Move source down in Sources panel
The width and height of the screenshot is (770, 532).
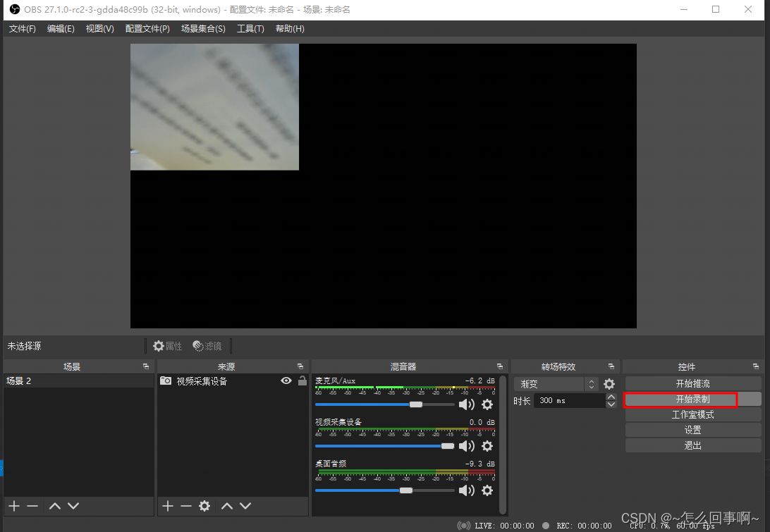(x=245, y=506)
